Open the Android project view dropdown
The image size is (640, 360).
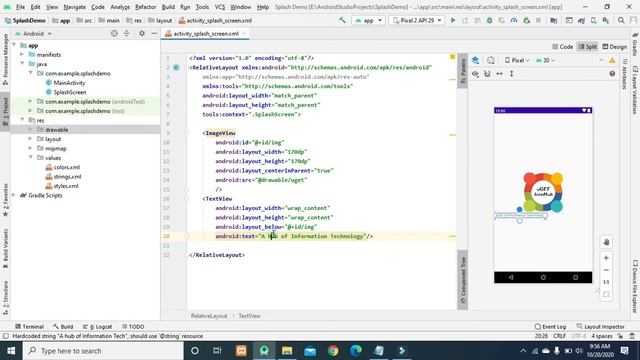tap(33, 33)
